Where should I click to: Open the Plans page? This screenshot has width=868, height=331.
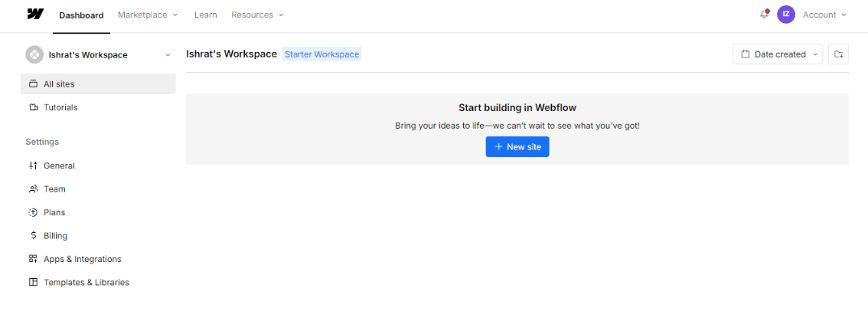(x=98, y=212)
